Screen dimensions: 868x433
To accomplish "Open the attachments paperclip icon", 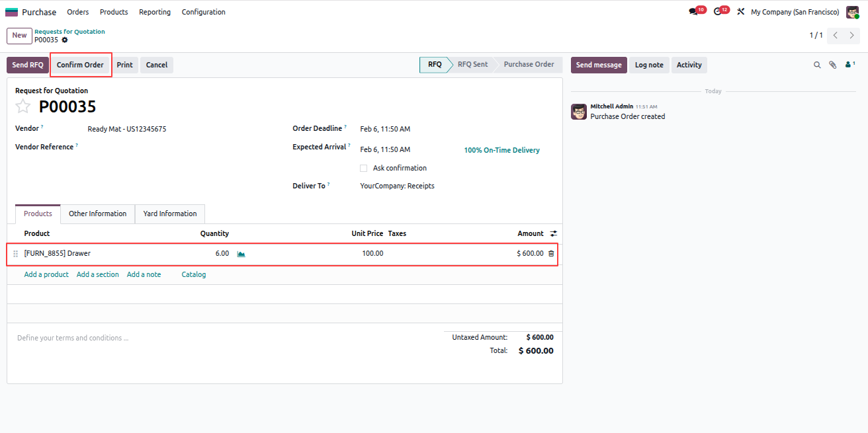I will pyautogui.click(x=833, y=65).
